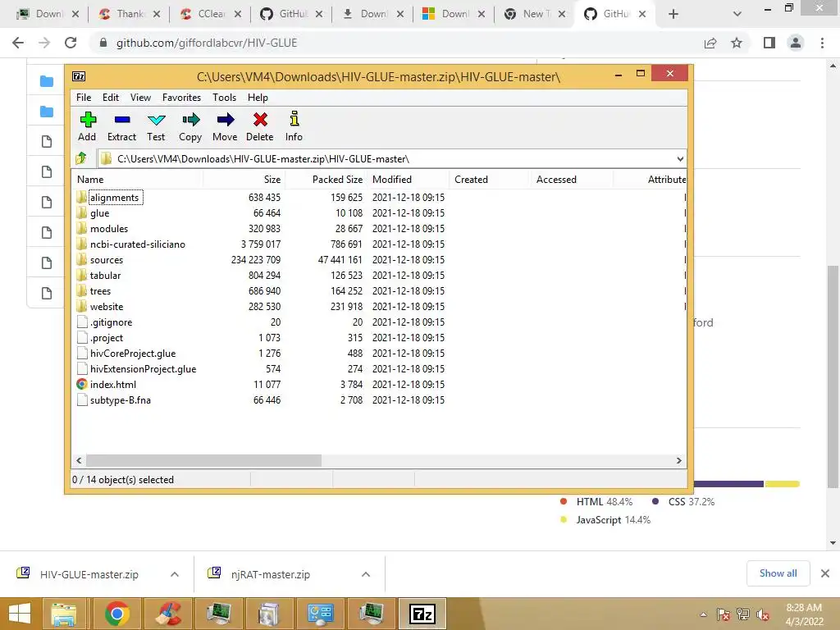840x630 pixels.
Task: Open File Explorer from taskbar
Action: pyautogui.click(x=64, y=614)
